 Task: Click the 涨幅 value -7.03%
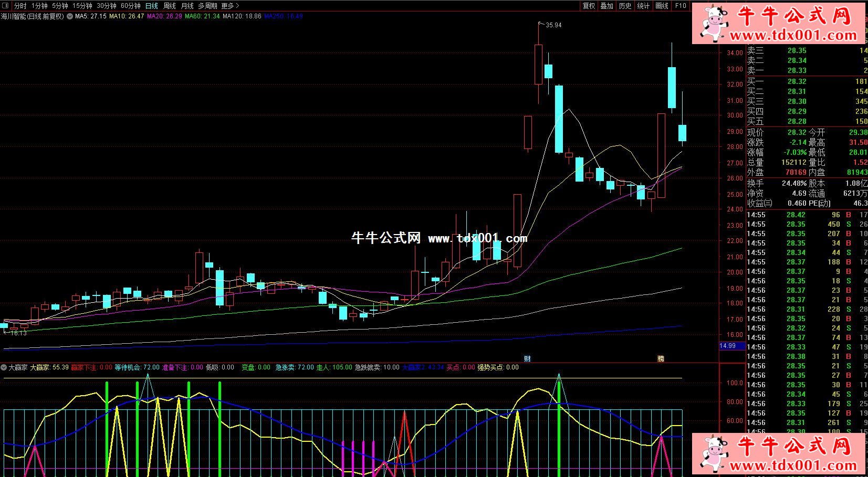pos(795,153)
